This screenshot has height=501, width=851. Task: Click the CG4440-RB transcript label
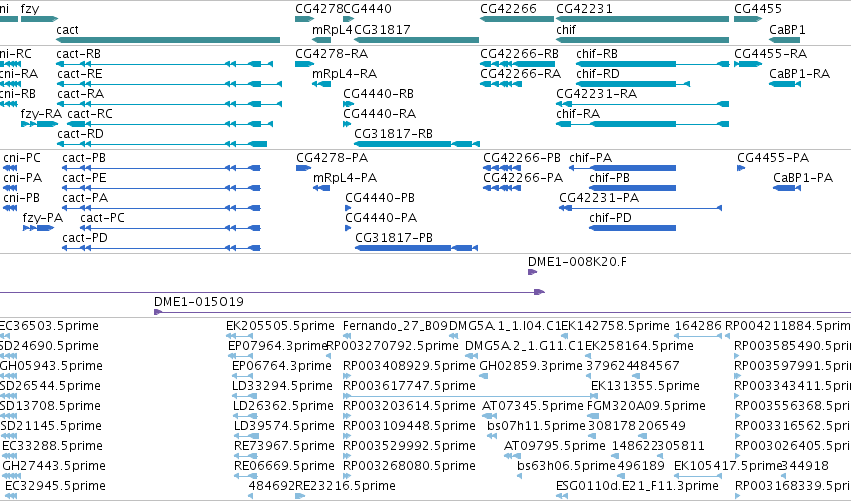tap(378, 94)
